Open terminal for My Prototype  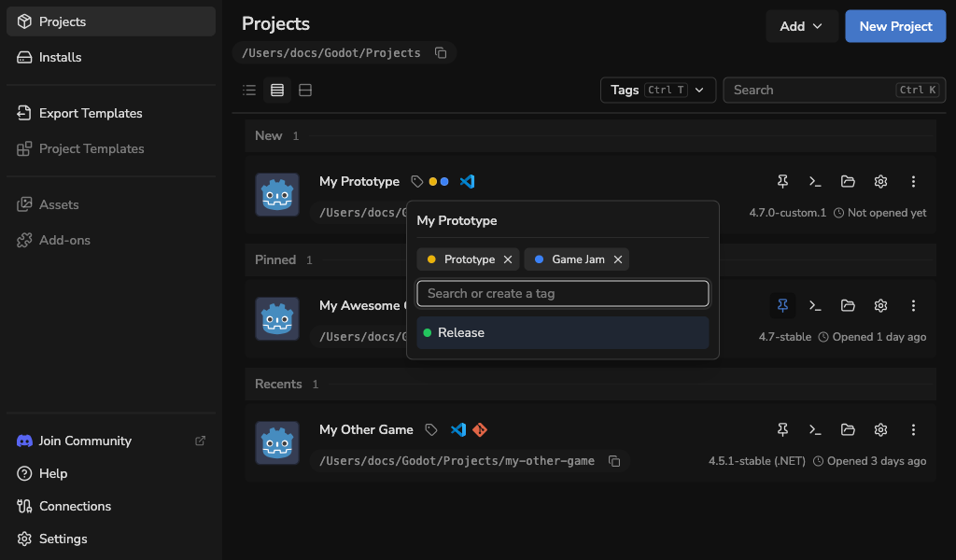[815, 182]
